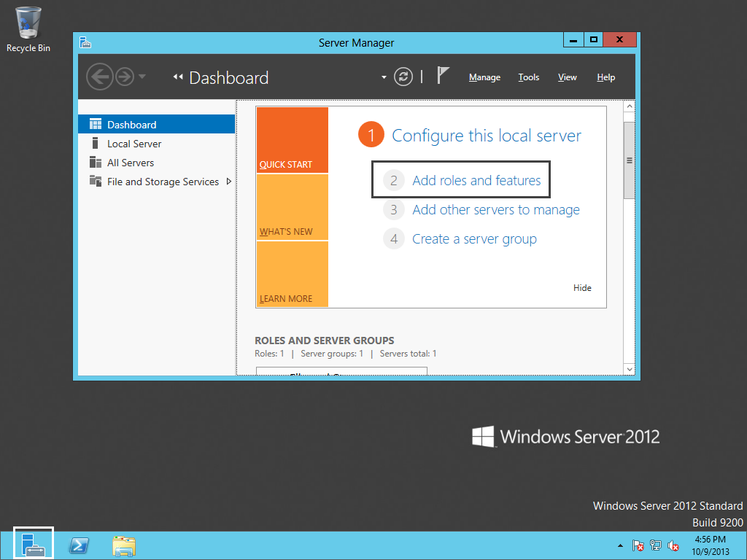Open the Help menu
747x560 pixels.
coord(606,77)
